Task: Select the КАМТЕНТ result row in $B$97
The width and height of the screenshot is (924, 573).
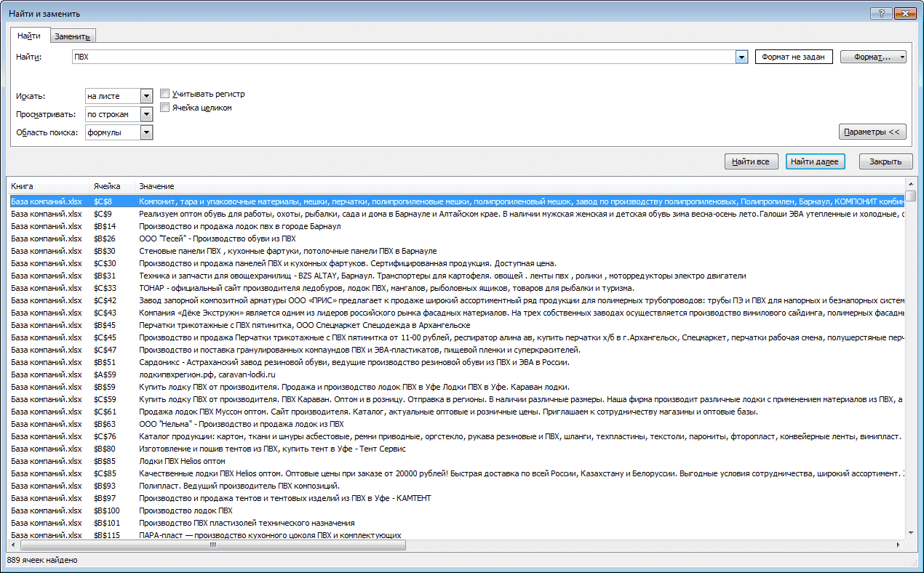Action: coord(457,498)
